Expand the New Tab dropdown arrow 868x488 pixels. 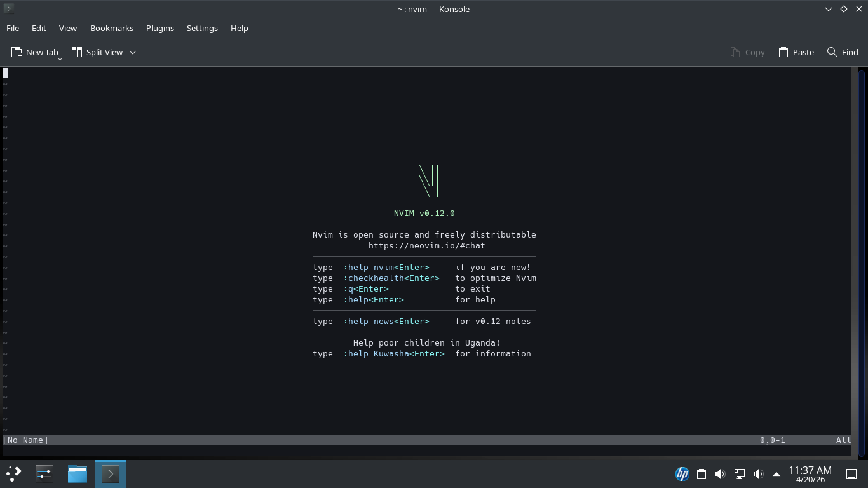tap(60, 58)
